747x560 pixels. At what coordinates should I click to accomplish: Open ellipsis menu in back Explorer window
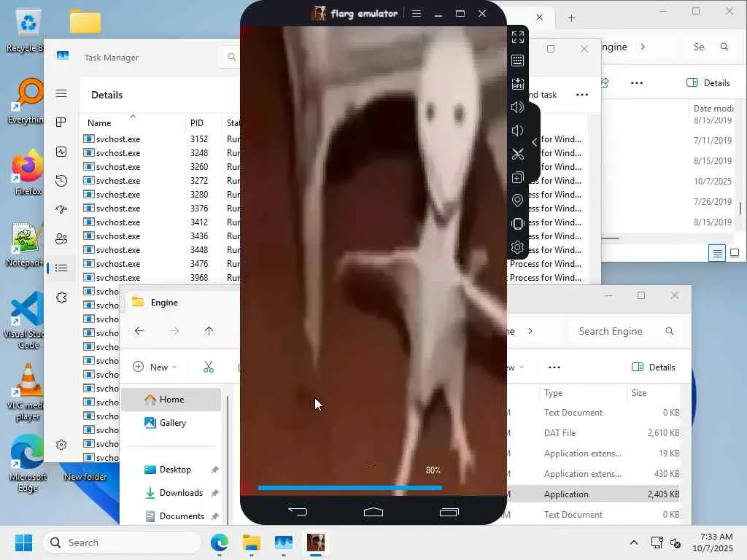(636, 83)
